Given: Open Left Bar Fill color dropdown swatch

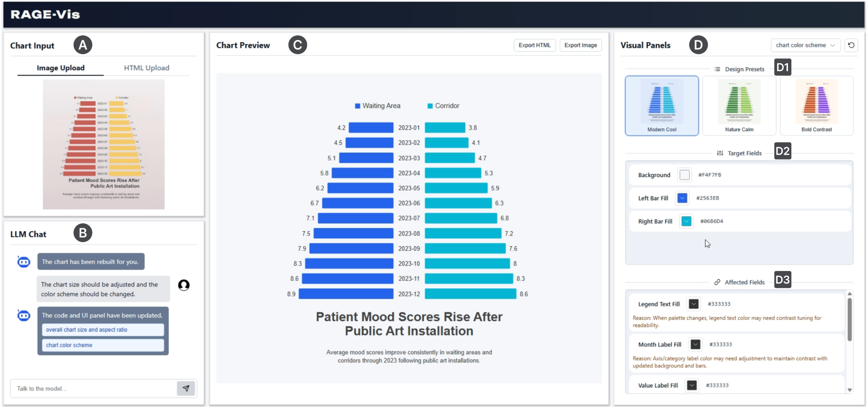Looking at the screenshot, I should (x=682, y=198).
